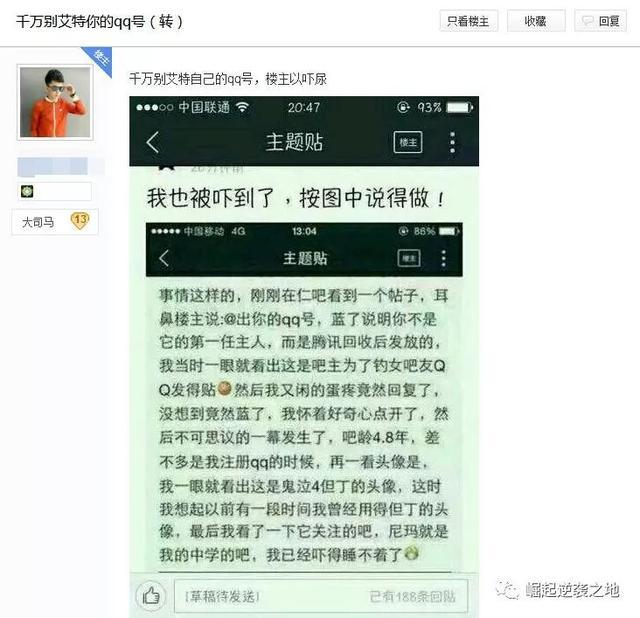Click the small green badge icon
Image resolution: width=640 pixels, height=618 pixels.
click(27, 191)
